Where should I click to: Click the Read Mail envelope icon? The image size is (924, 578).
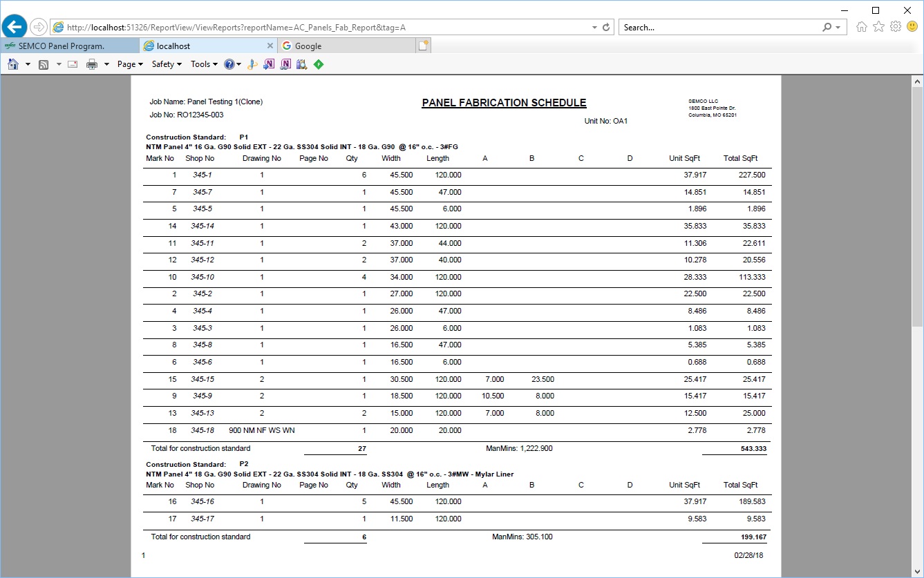(x=72, y=64)
